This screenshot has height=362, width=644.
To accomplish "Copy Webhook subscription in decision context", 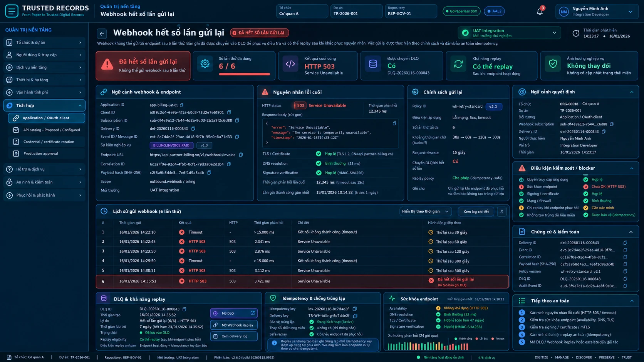I will pos(612,124).
